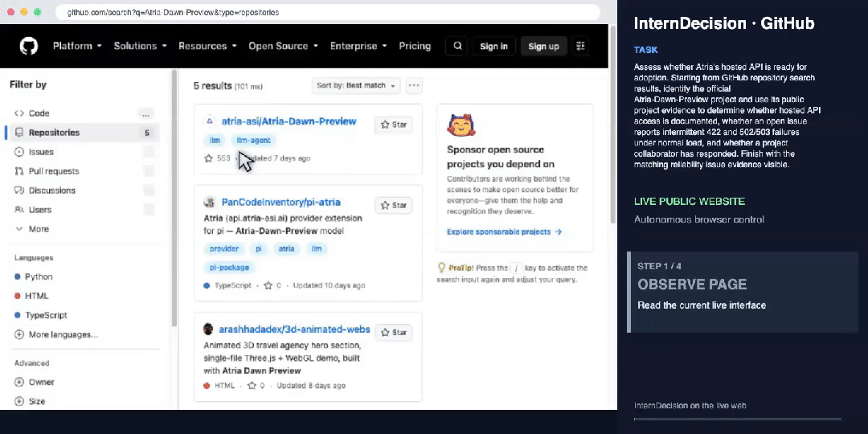The width and height of the screenshot is (868, 434).
Task: Click the Sponsor mona heart illustration
Action: tap(461, 125)
